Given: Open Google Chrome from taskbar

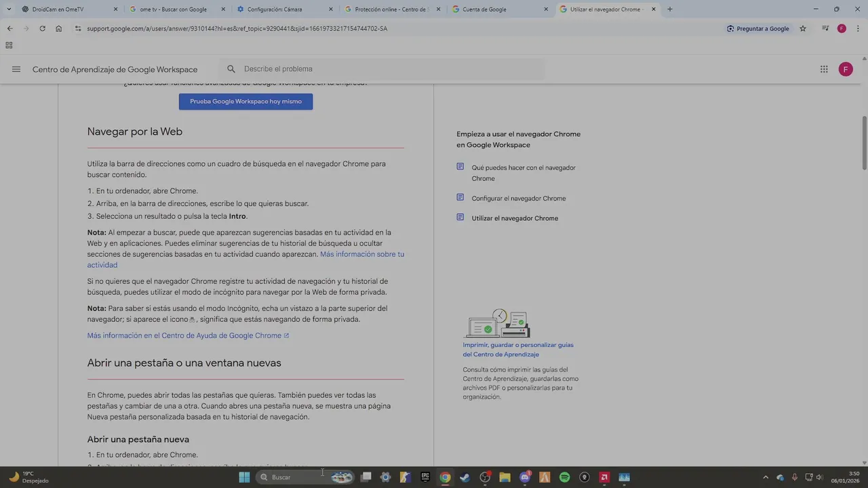Looking at the screenshot, I should click(445, 477).
